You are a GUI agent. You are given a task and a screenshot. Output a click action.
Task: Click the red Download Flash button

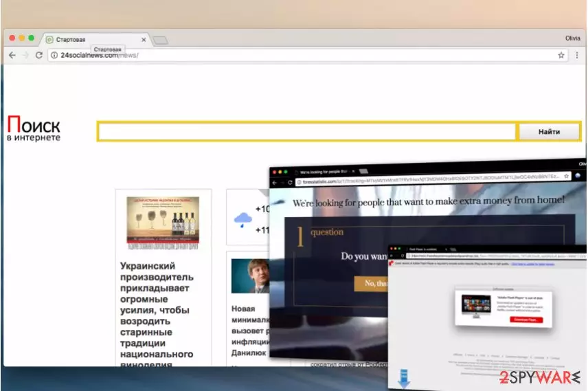[x=525, y=320]
